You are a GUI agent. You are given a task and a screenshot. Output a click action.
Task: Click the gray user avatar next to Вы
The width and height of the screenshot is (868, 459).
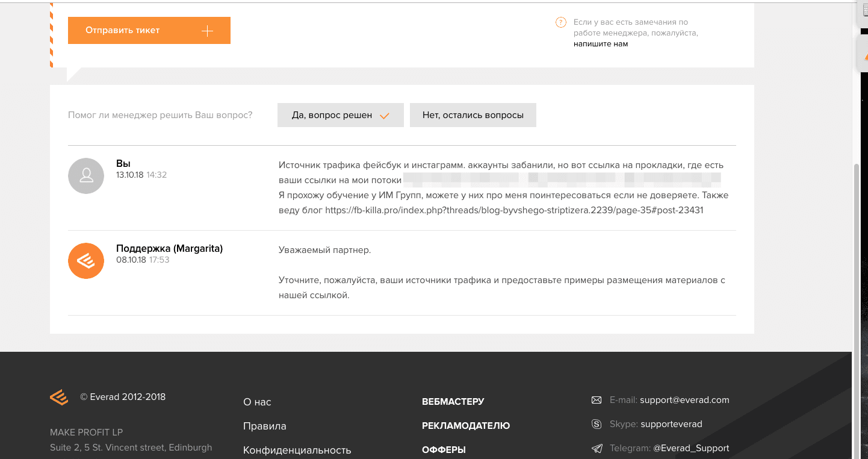[x=86, y=176]
